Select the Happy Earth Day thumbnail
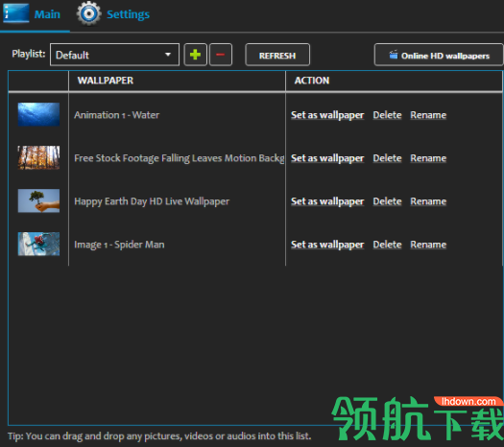This screenshot has width=504, height=447. click(38, 200)
